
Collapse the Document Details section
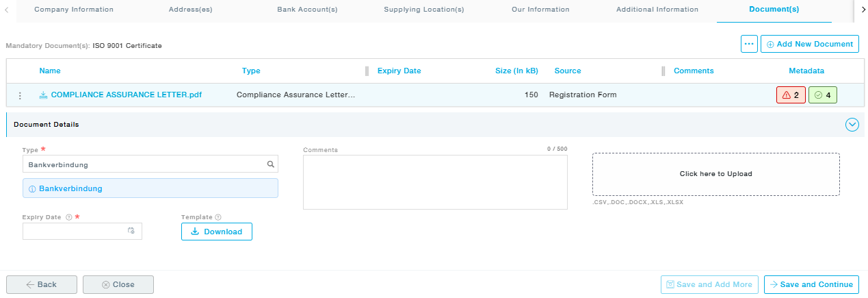pyautogui.click(x=852, y=125)
